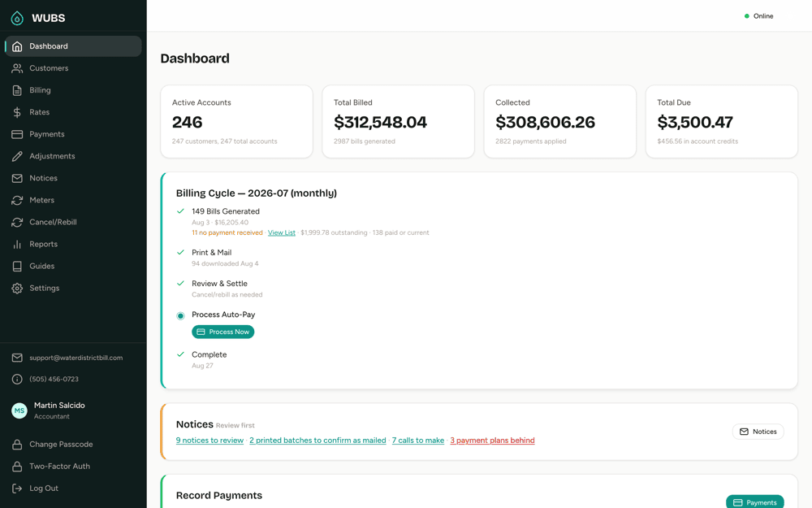Open Cancel/Rebill from the sidebar
The image size is (812, 508).
(x=73, y=222)
